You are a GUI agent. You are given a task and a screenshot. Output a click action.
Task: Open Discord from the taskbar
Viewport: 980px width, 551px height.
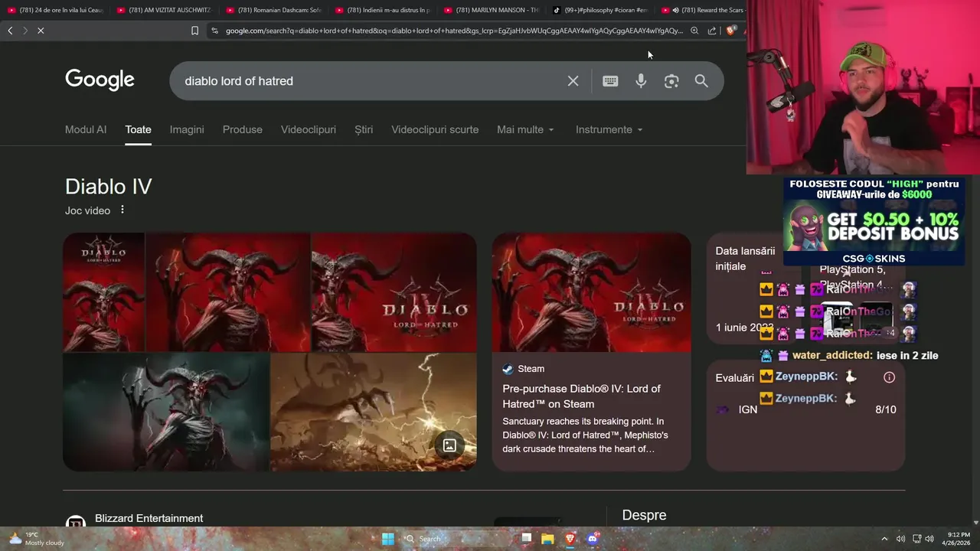593,539
